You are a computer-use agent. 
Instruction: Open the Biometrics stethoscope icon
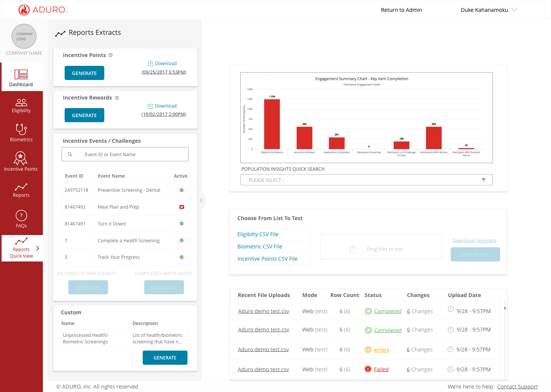coord(21,129)
